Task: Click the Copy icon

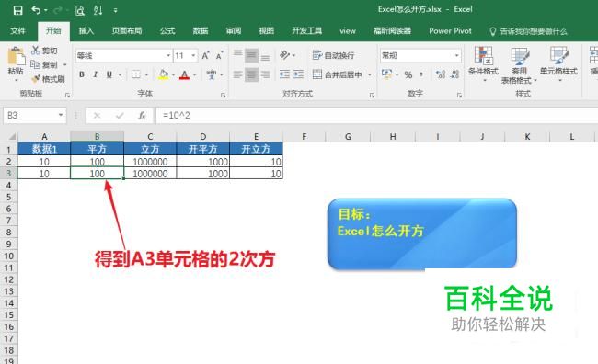Action: point(35,64)
